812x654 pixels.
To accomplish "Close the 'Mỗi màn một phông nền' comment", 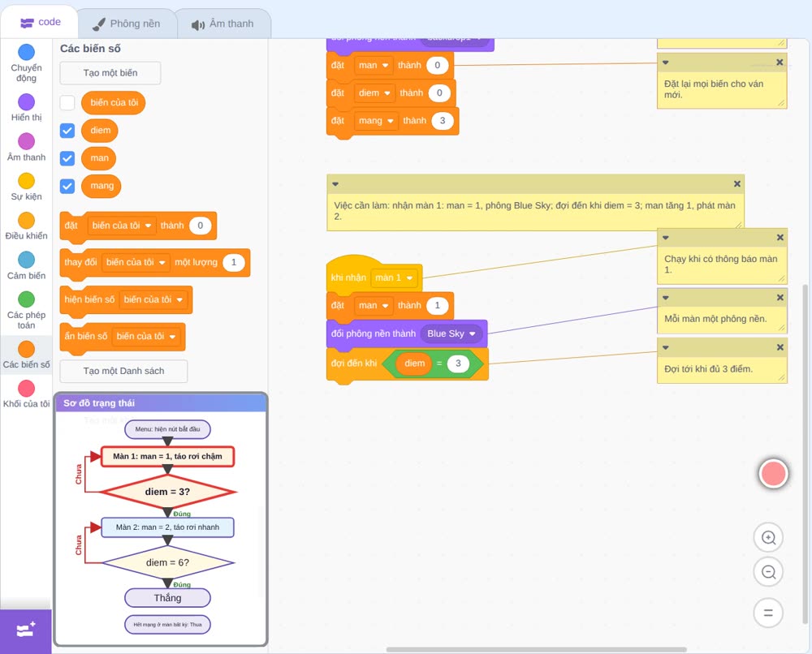I will (x=780, y=298).
